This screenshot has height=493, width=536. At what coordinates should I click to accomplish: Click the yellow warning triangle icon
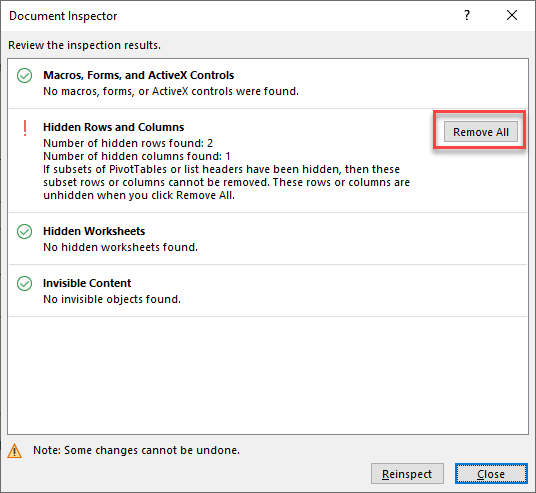tap(14, 451)
